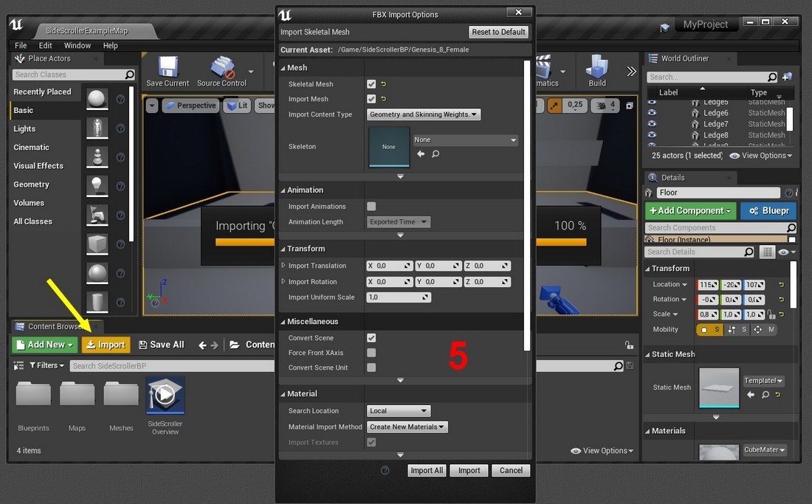The image size is (812, 504).
Task: Open the Window menu
Action: [x=78, y=46]
